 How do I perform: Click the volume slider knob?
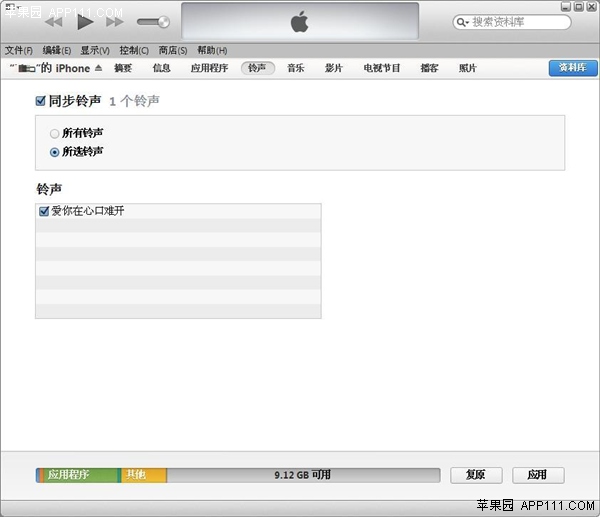[162, 22]
